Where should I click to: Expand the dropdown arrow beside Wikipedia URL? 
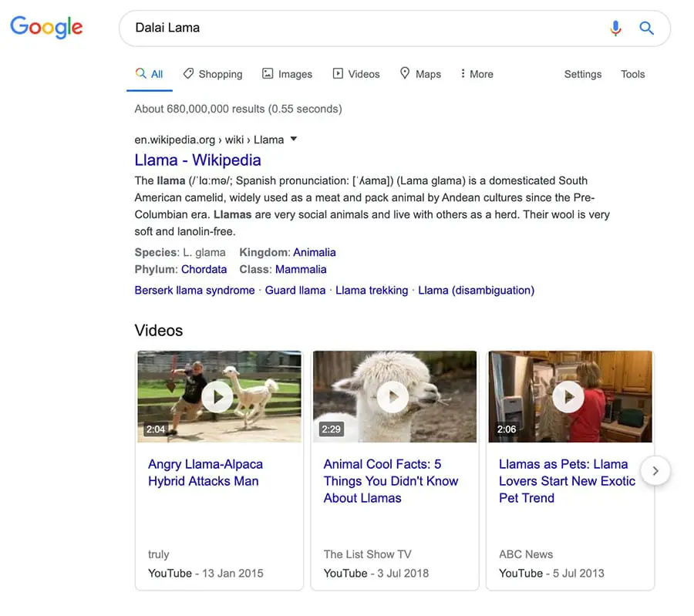point(293,140)
